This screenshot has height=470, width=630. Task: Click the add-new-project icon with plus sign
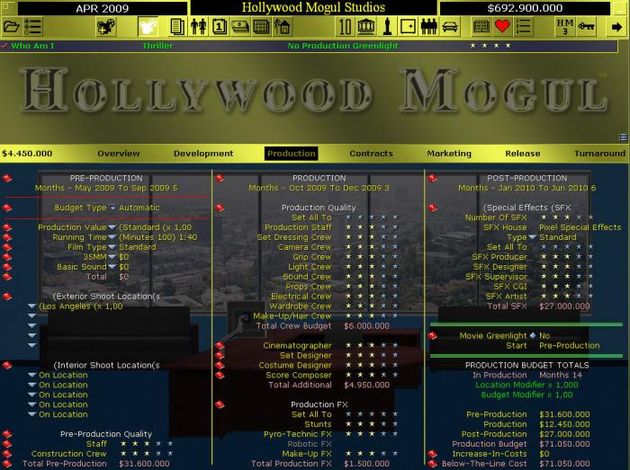click(x=106, y=27)
